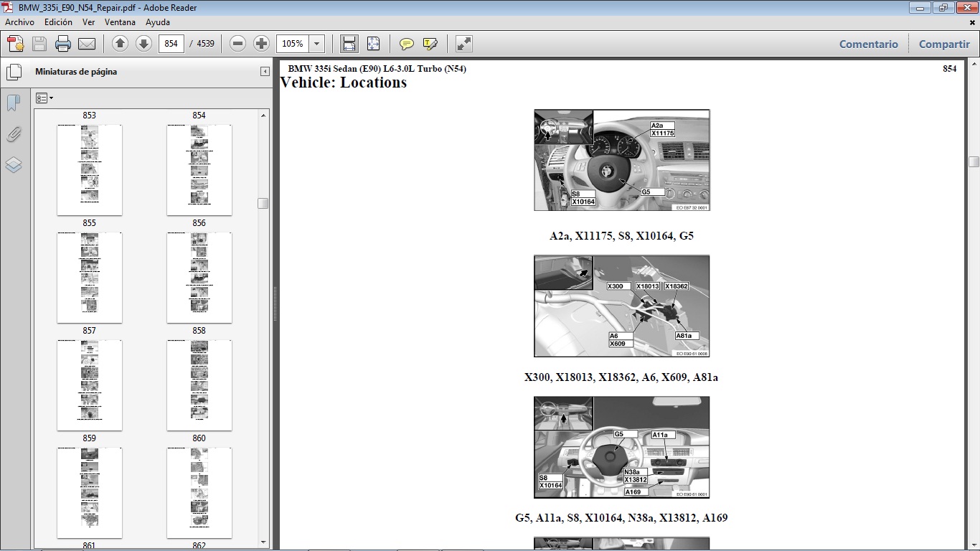Click the total pages 4539 label

coord(205,44)
